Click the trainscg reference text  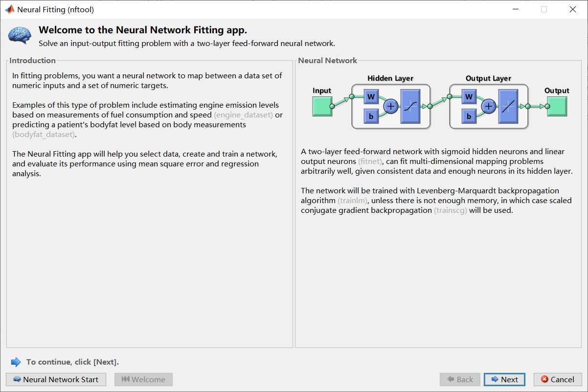pos(451,210)
